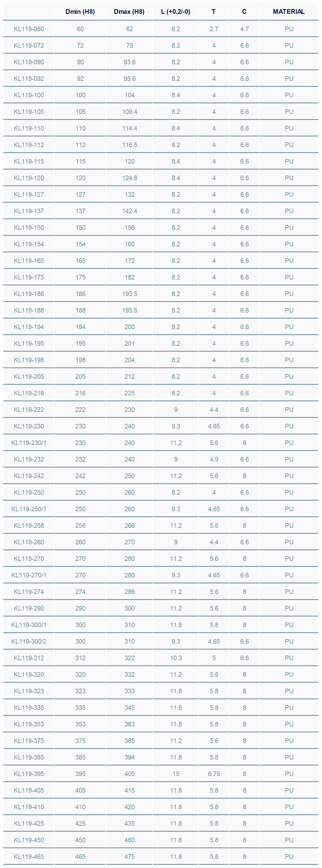
Task: Select part number KL119-250/1
Action: point(29,509)
